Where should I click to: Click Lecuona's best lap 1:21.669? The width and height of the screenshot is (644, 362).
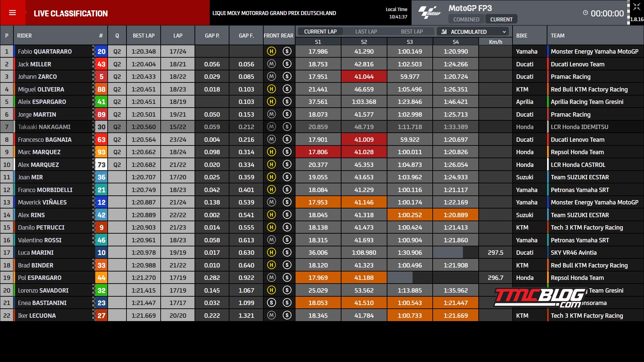144,315
